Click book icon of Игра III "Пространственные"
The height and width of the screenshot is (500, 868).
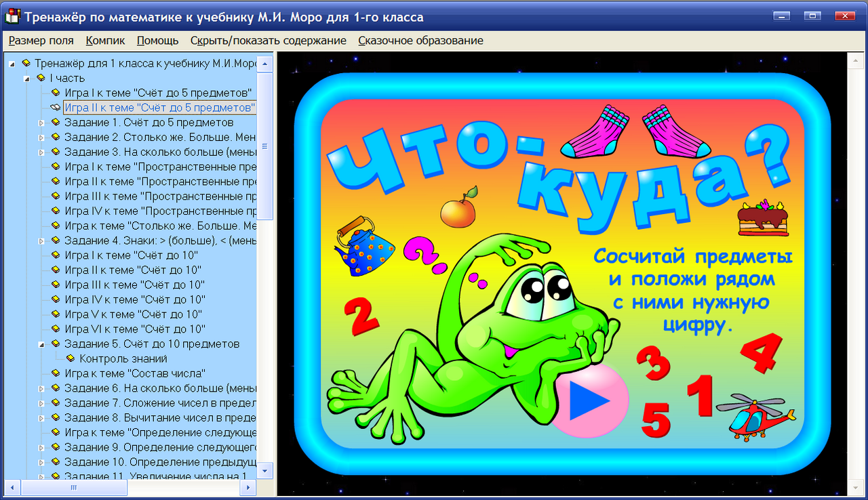56,196
